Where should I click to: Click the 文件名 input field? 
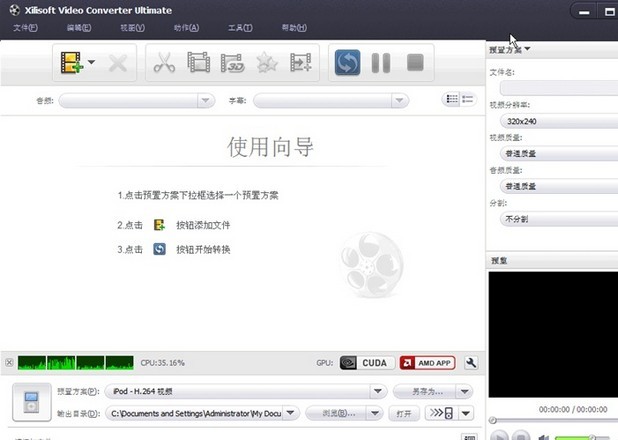tap(559, 88)
